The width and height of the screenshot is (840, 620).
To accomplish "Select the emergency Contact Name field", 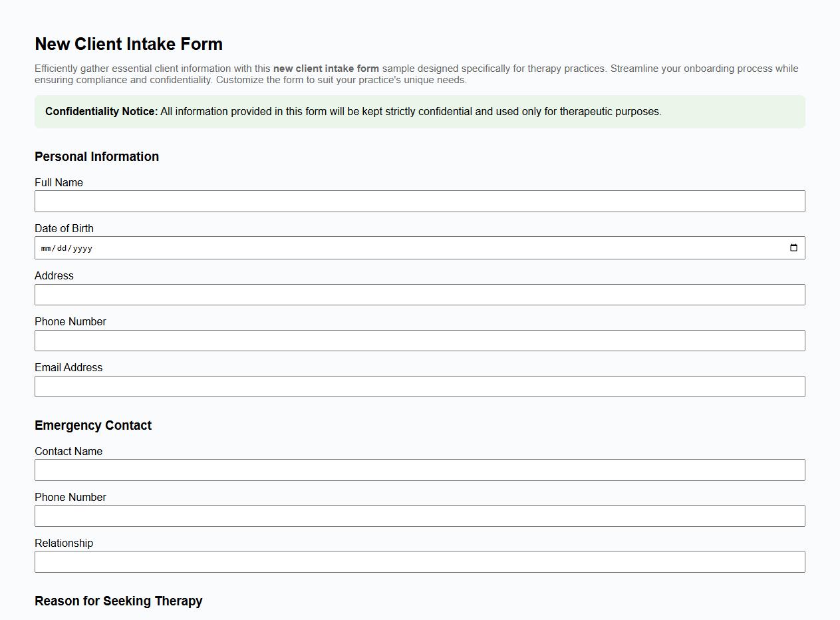I will [x=420, y=470].
